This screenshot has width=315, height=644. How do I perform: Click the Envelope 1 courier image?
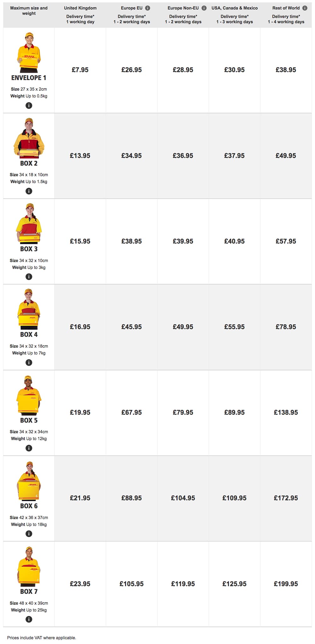(29, 52)
